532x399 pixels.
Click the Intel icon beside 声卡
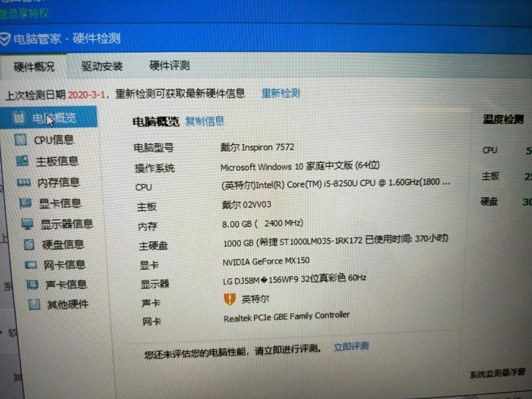(x=229, y=299)
